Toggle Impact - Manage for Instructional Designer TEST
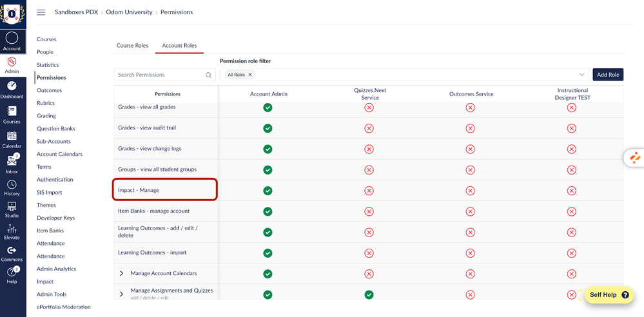 pyautogui.click(x=571, y=191)
